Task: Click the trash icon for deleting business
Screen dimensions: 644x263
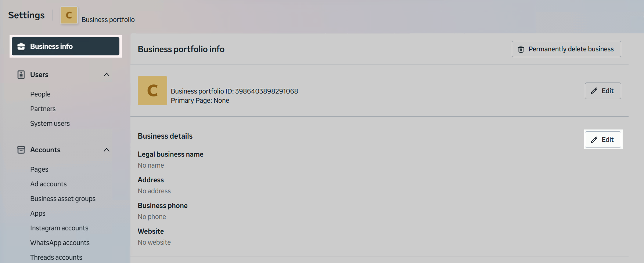Action: click(521, 49)
